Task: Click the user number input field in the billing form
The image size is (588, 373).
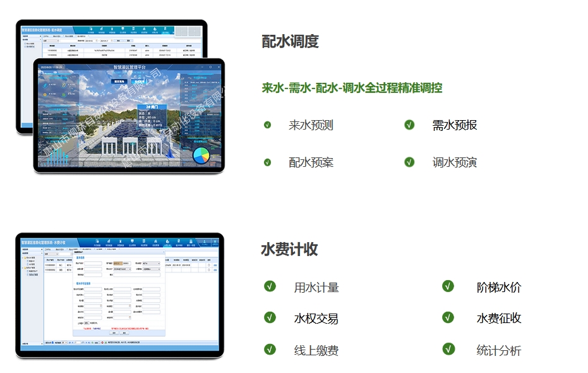Action: (93, 262)
